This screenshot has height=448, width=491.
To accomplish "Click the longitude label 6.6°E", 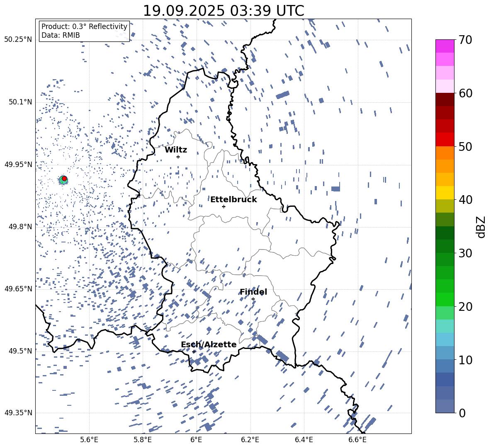I will (x=357, y=440).
